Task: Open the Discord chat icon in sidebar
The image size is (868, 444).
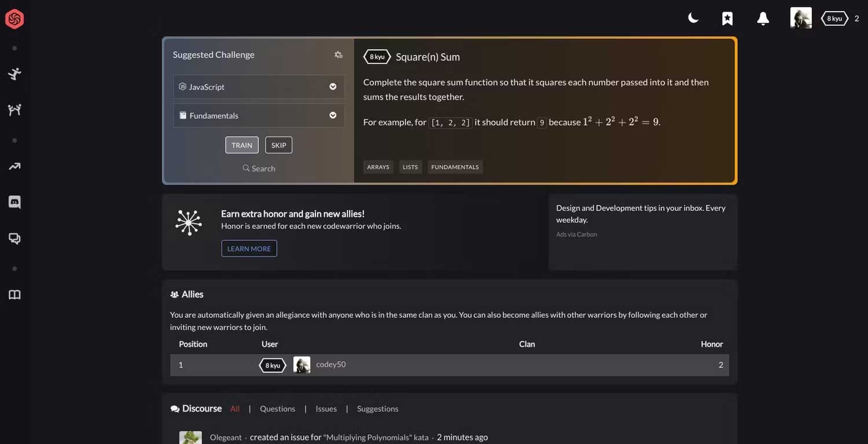Action: tap(14, 202)
